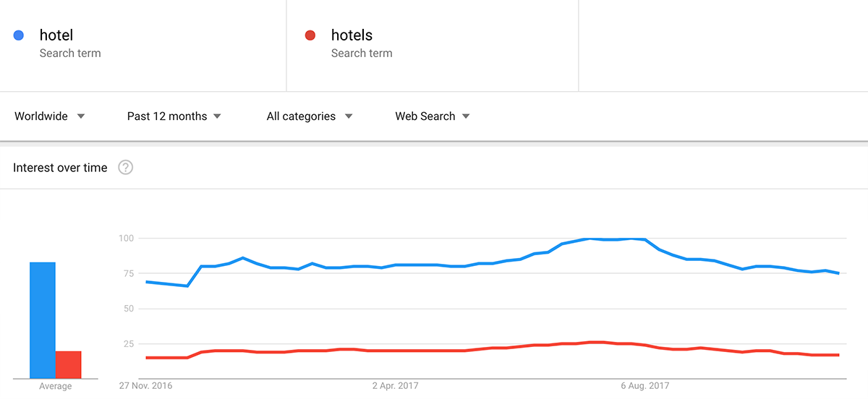Click the blue hotel trend line peak
868x399 pixels.
click(x=611, y=239)
